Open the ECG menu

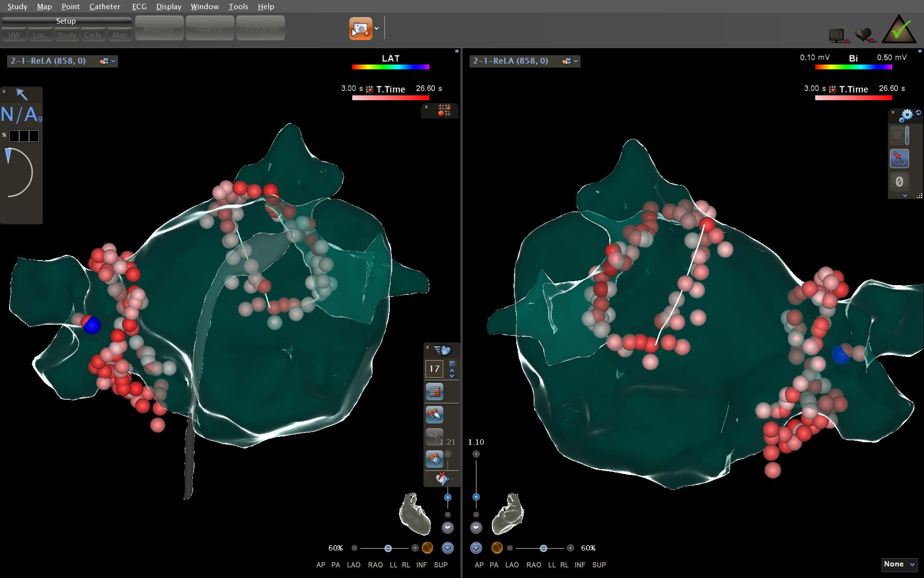click(139, 7)
